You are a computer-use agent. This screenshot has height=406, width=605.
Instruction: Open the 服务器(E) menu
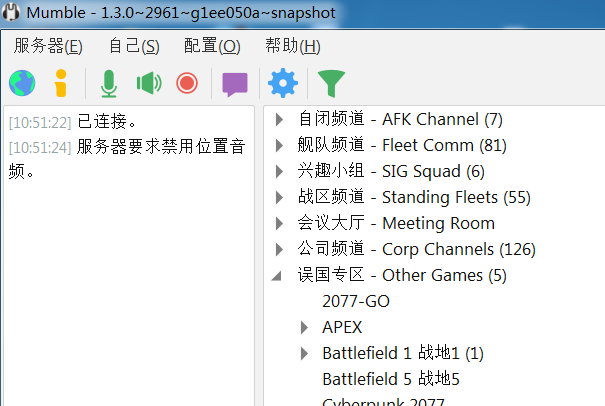click(x=48, y=46)
